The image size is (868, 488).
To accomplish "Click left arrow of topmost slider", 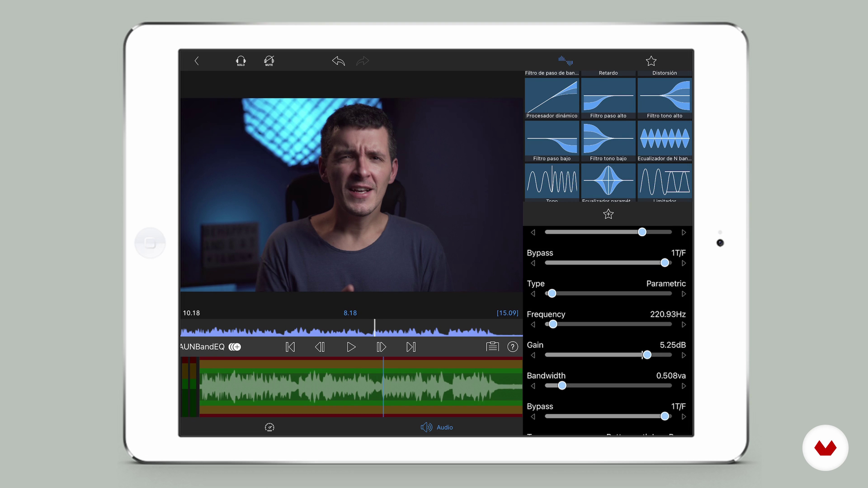I will point(533,232).
